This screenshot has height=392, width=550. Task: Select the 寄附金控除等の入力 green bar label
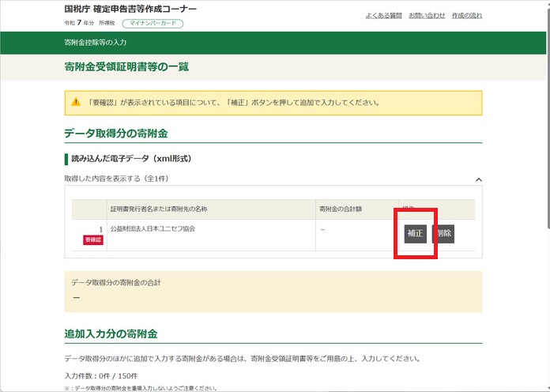[x=95, y=41]
